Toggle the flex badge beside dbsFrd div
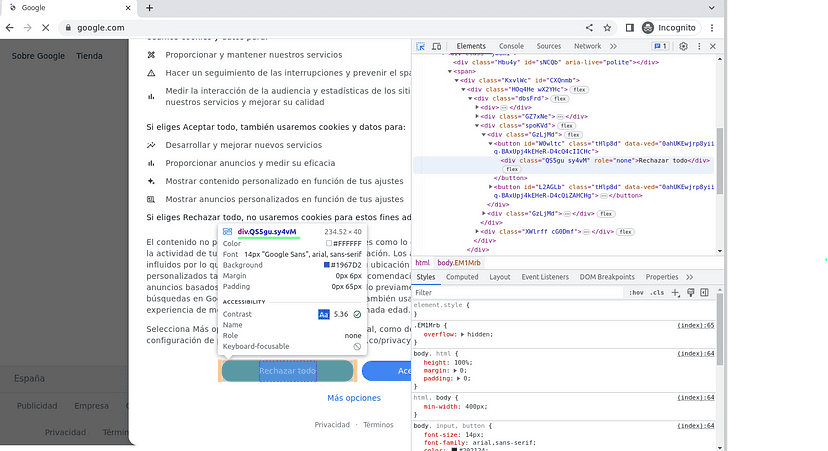Image resolution: width=828 pixels, height=451 pixels. (x=561, y=99)
